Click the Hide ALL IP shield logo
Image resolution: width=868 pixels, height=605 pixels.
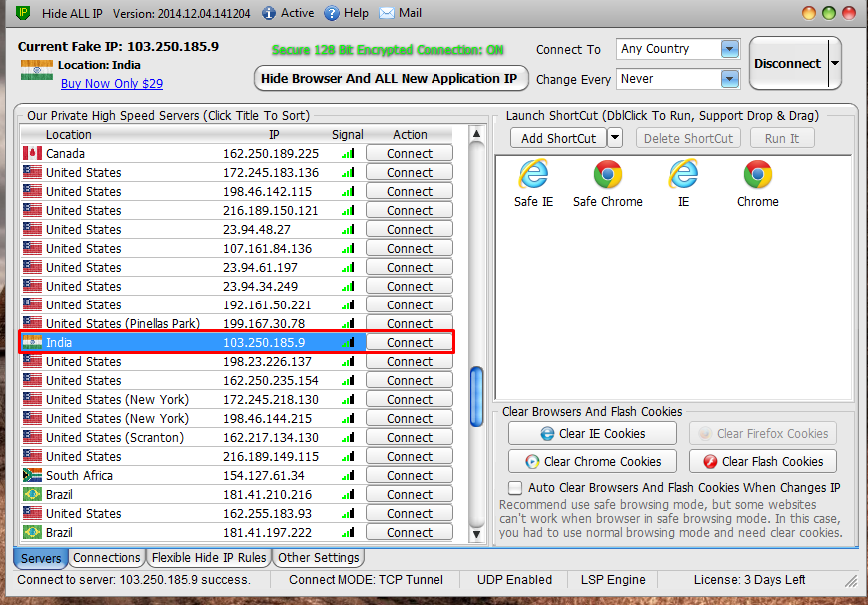(x=23, y=12)
